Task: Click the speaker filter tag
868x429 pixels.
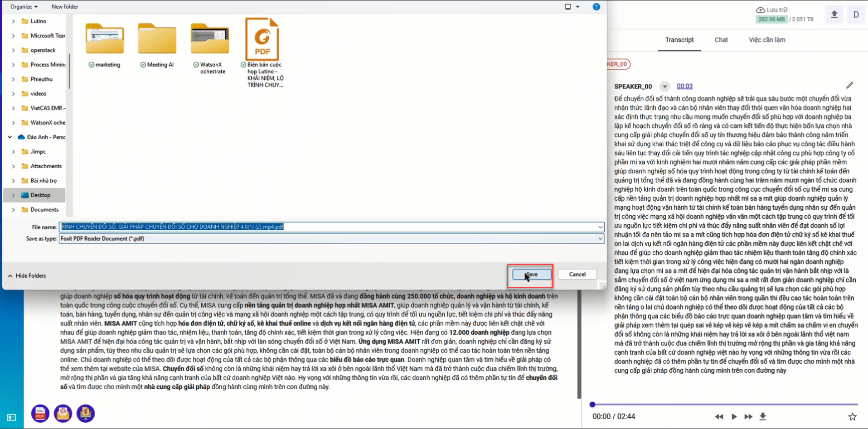Action: [x=618, y=64]
